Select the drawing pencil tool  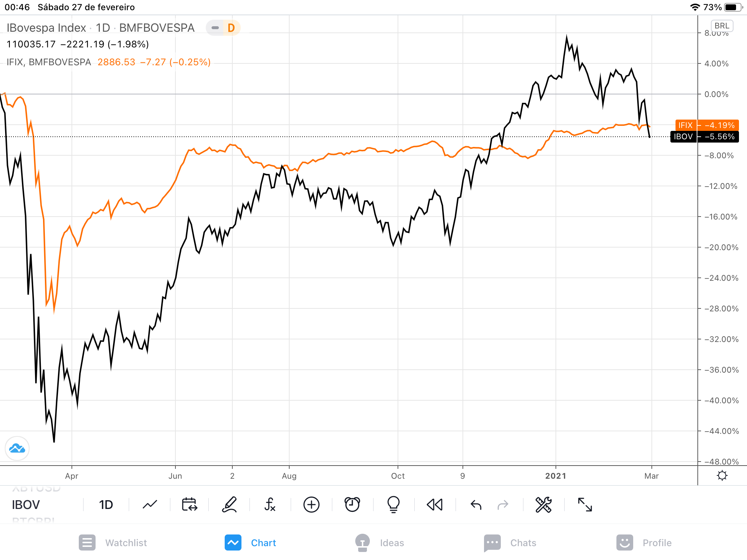(x=230, y=505)
